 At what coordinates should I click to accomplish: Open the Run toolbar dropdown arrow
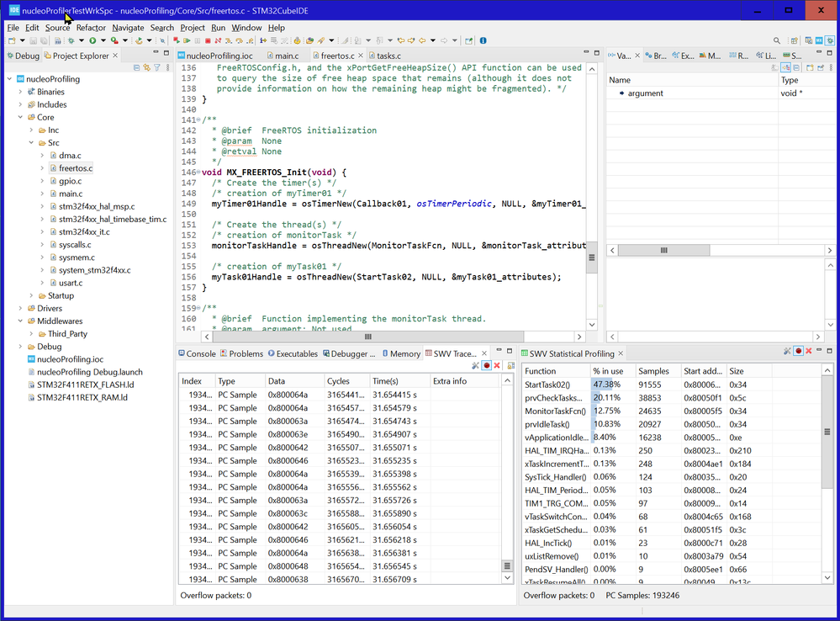[x=103, y=40]
